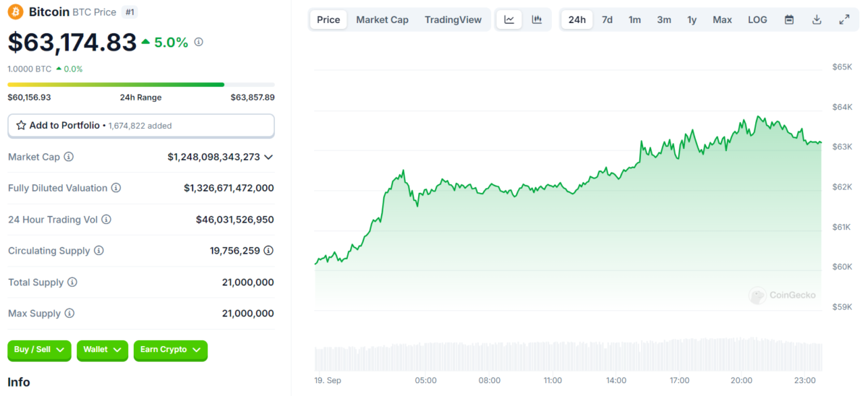Image resolution: width=868 pixels, height=396 pixels.
Task: Open the Earn Crypto dropdown
Action: pos(171,350)
